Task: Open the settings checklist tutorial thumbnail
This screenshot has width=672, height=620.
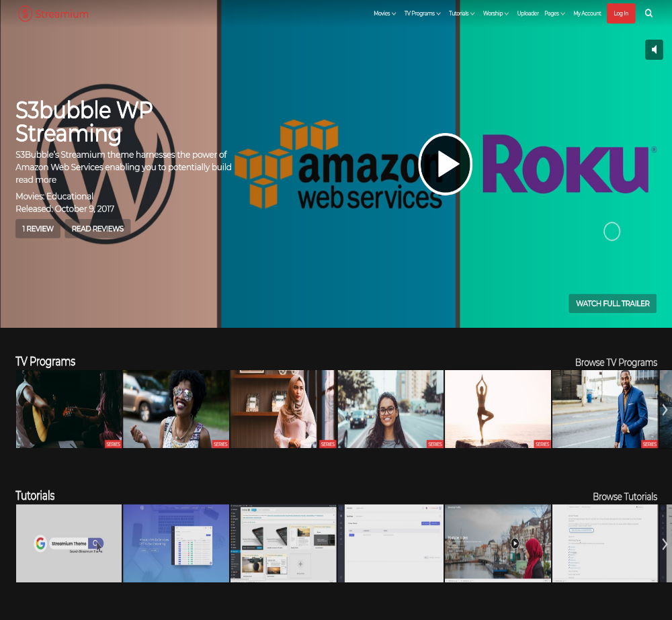Action: [605, 543]
